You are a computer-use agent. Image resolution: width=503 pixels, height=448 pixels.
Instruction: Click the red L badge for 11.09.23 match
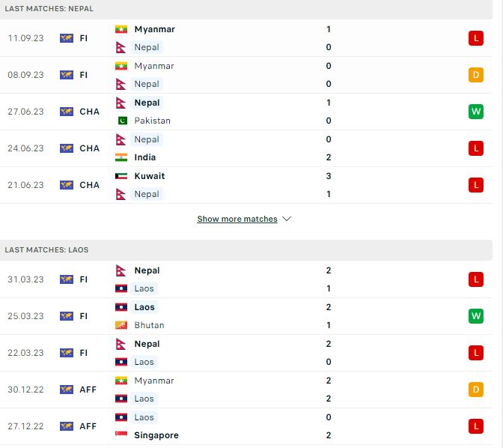(x=476, y=38)
